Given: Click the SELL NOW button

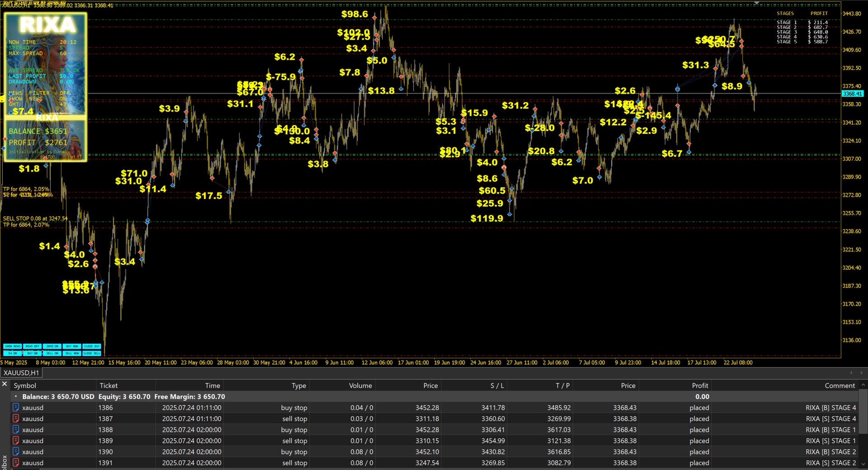Looking at the screenshot, I should click(72, 353).
